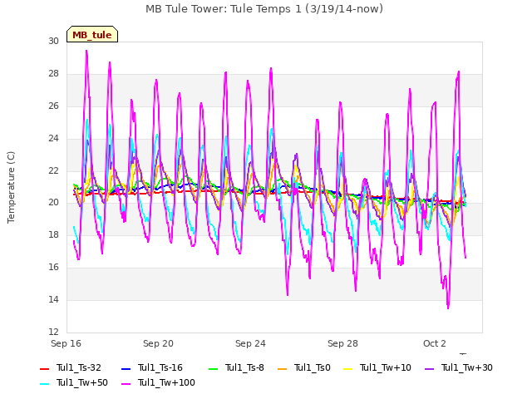Click the 18 y-axis tick label
532x399 pixels.
pyautogui.click(x=53, y=234)
